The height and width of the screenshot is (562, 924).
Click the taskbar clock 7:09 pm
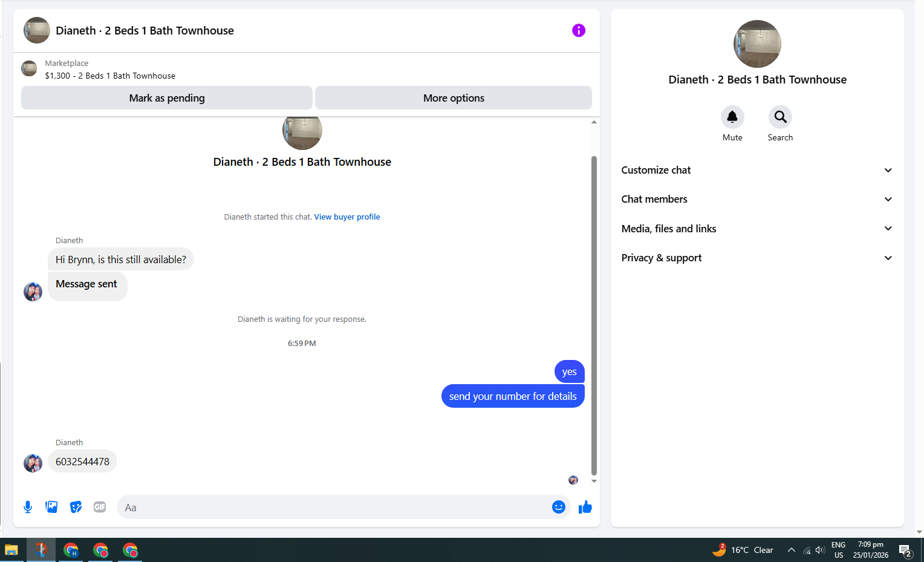[871, 550]
